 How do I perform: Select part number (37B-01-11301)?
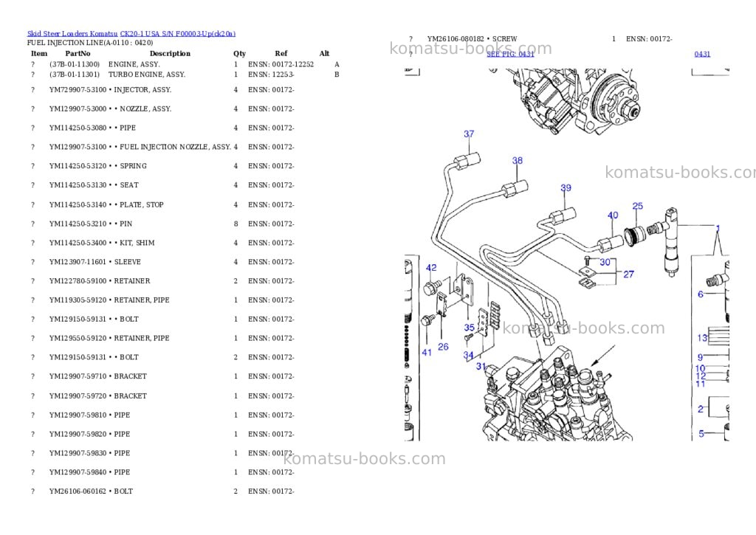click(75, 75)
